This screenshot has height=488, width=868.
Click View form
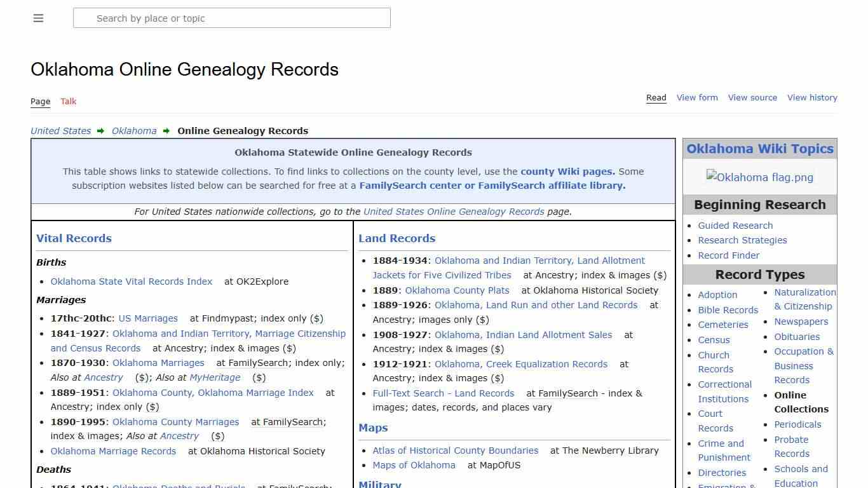point(697,97)
